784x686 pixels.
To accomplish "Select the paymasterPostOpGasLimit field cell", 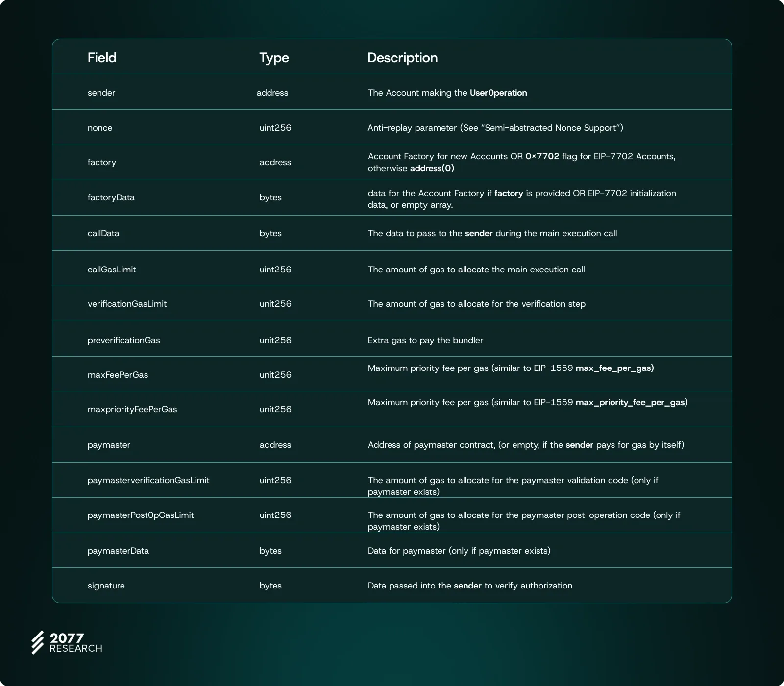I will [141, 515].
